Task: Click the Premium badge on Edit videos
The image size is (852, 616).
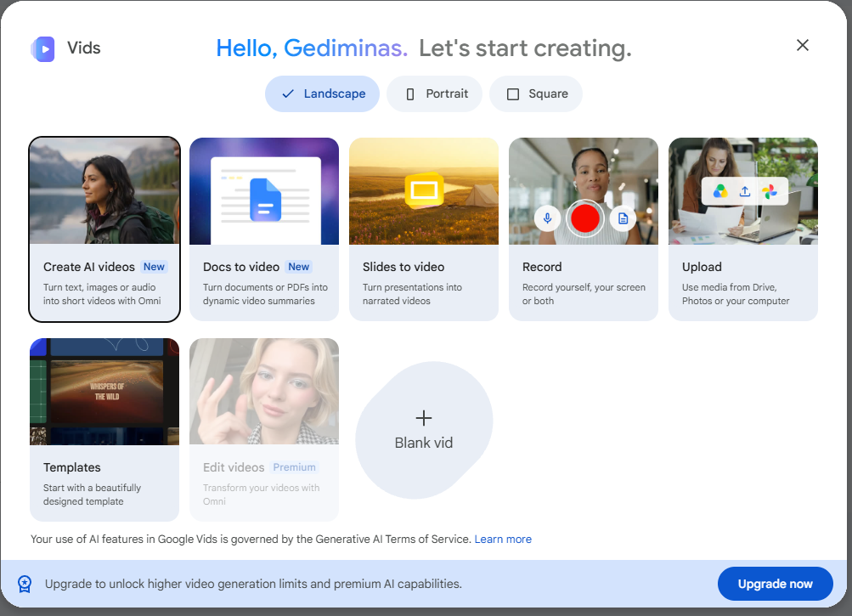Action: pos(294,467)
